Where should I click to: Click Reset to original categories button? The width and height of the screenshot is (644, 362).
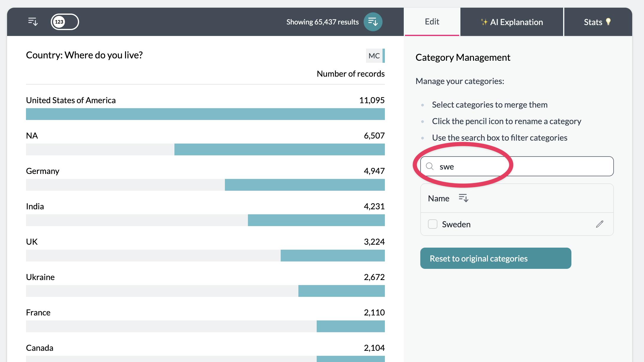496,258
